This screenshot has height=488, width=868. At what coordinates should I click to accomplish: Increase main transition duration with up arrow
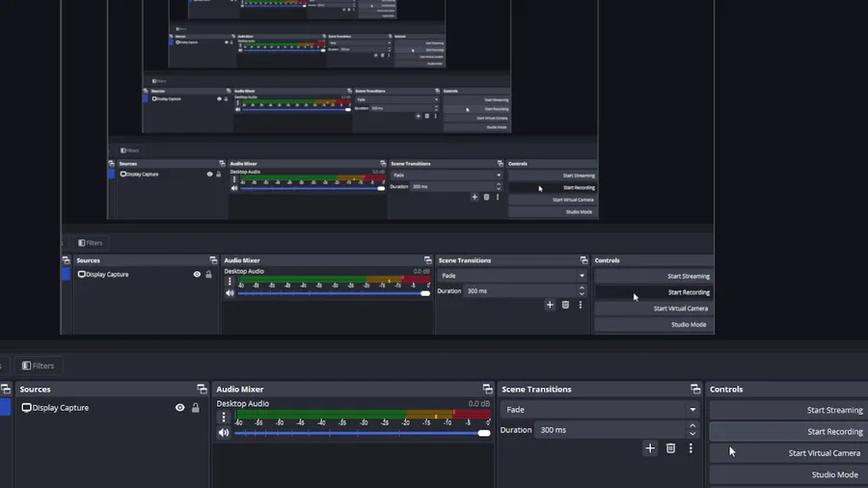pos(692,425)
